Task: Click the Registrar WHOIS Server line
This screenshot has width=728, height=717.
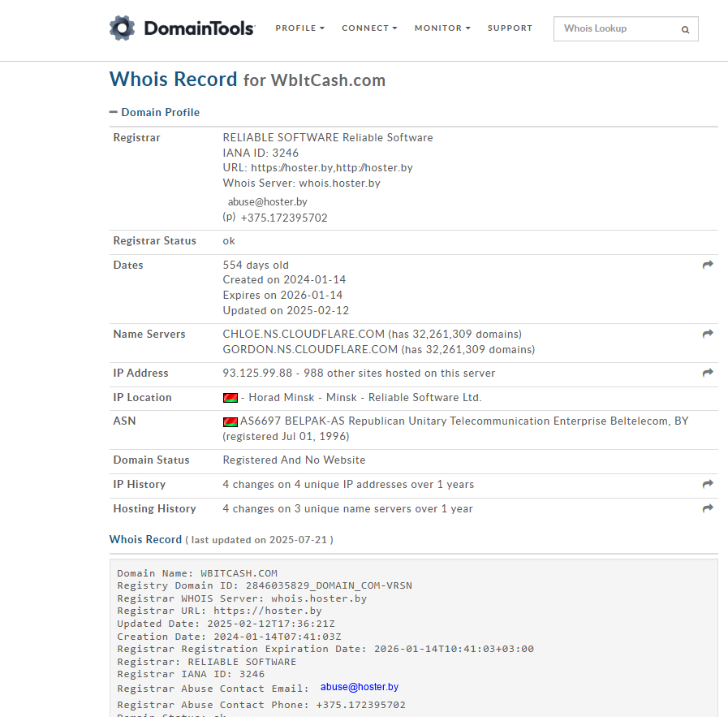Action: [242, 598]
